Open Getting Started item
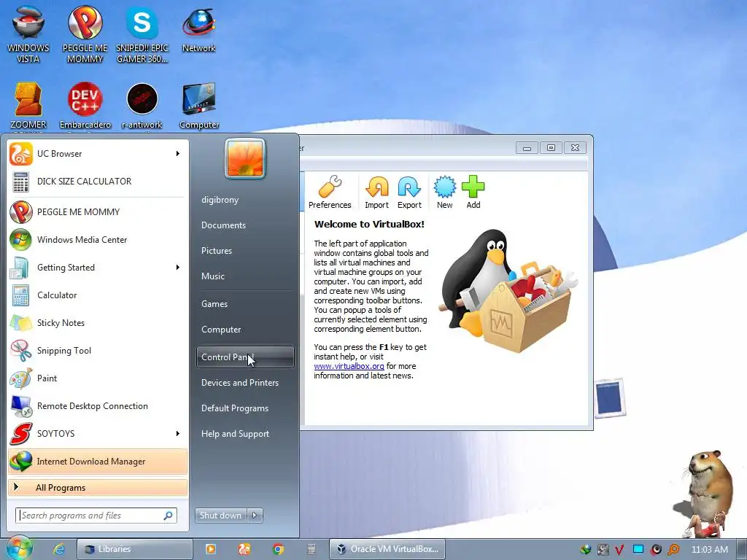747x560 pixels. [x=98, y=267]
